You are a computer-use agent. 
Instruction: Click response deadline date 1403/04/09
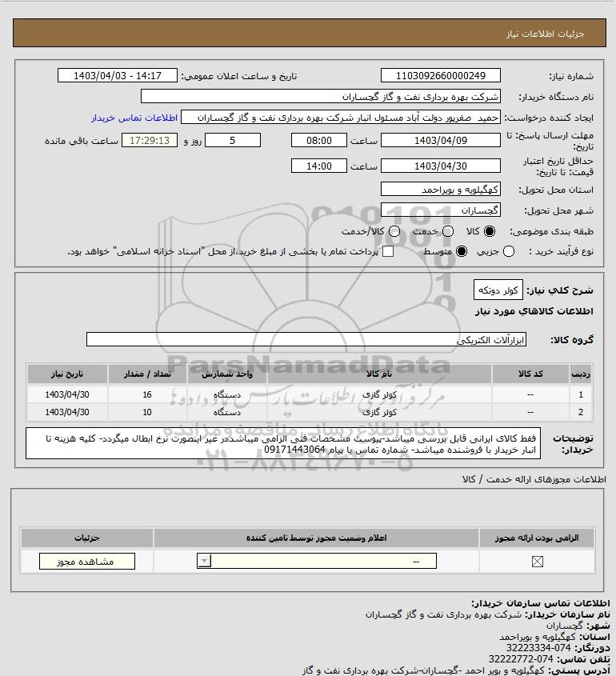click(441, 140)
